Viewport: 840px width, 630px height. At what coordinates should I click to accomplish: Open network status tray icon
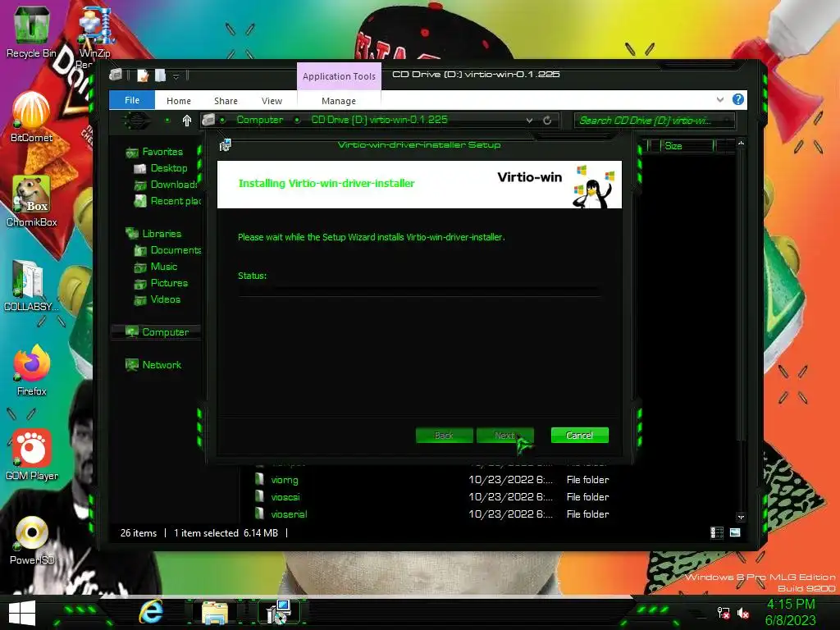click(x=724, y=613)
